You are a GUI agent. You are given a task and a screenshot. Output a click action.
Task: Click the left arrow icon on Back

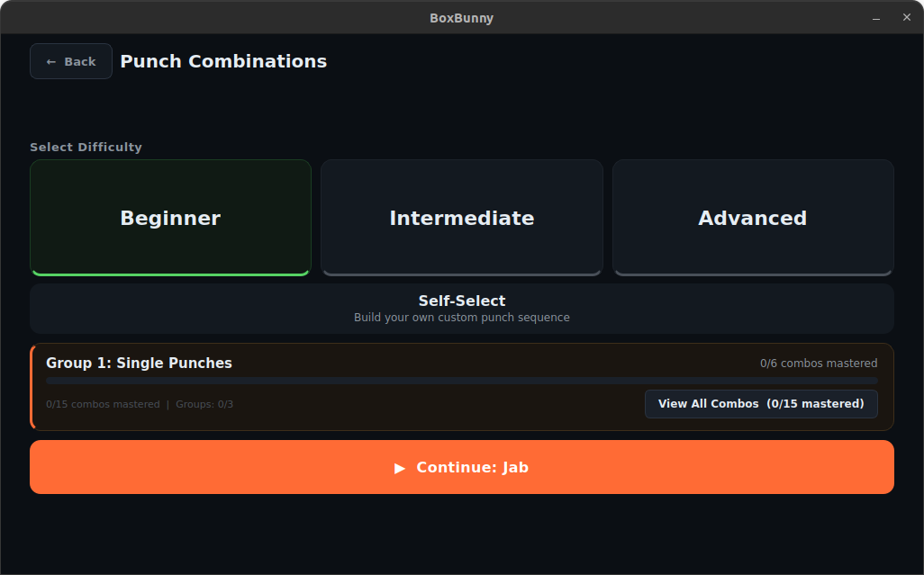click(x=51, y=62)
